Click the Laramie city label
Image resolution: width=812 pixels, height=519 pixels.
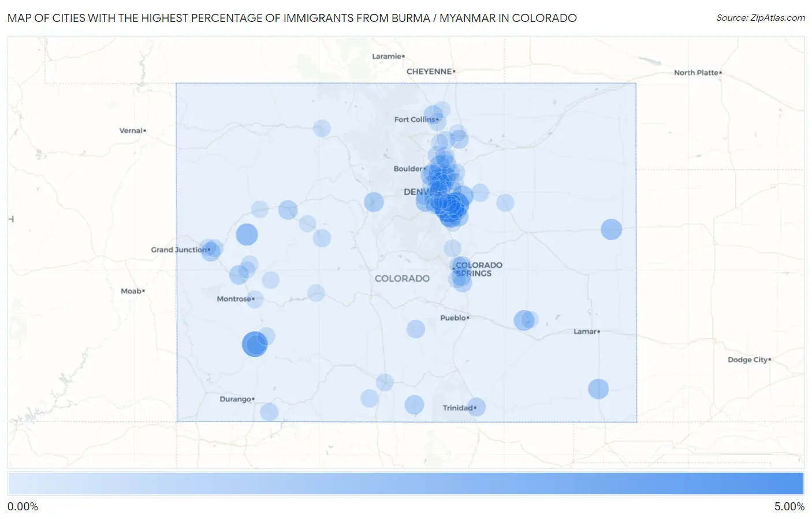click(388, 56)
